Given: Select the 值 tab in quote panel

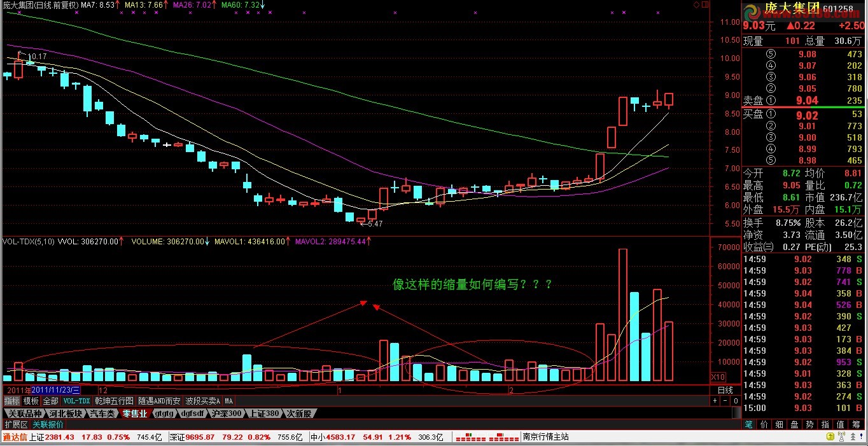Looking at the screenshot, I should pos(841,424).
